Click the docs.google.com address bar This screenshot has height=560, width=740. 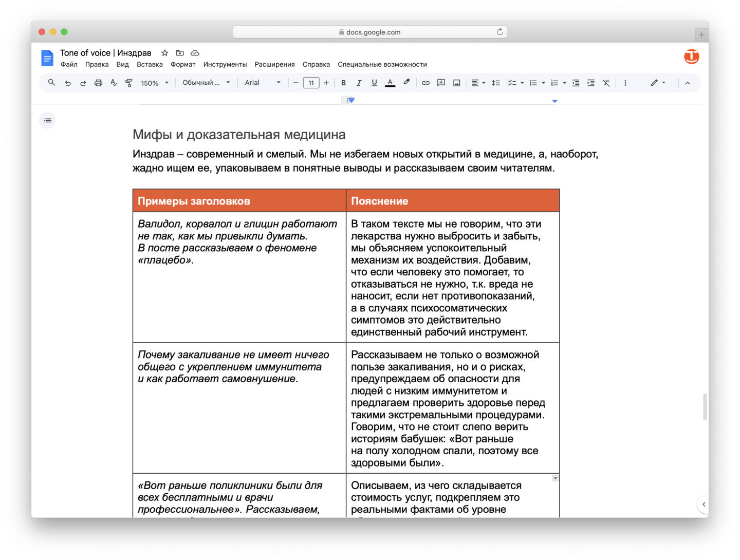point(370,32)
